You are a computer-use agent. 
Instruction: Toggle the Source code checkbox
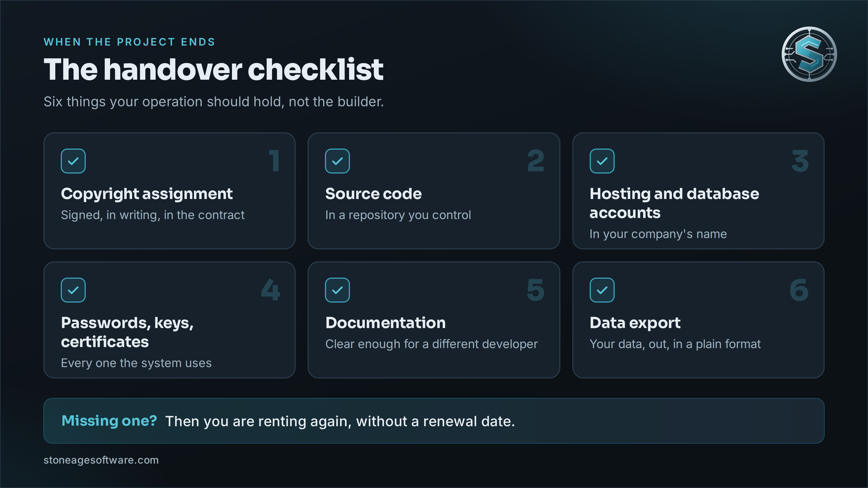coord(337,161)
